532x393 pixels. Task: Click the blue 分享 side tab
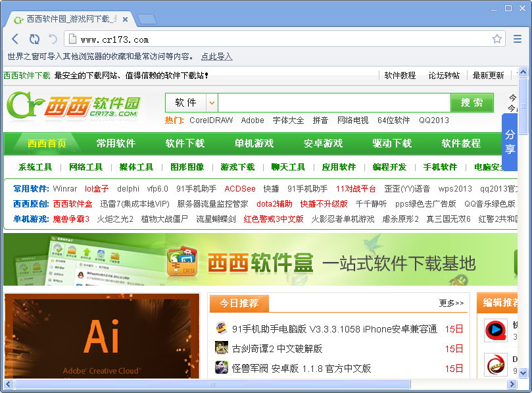tap(509, 142)
